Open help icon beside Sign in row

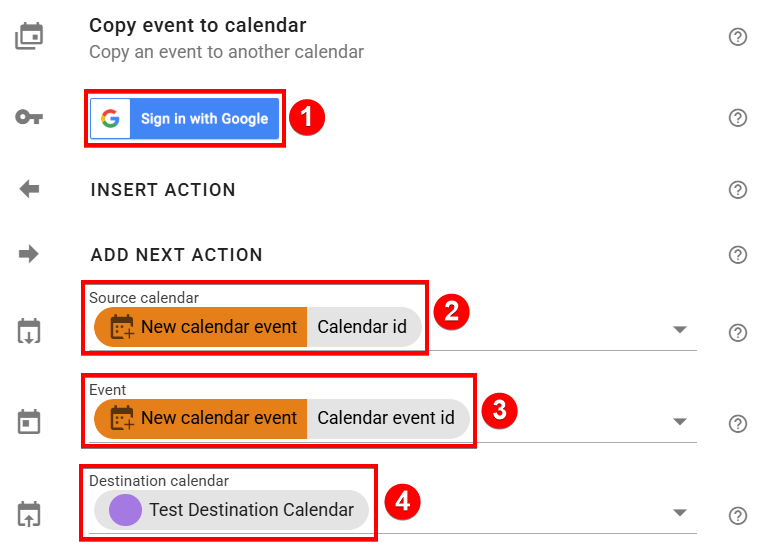point(738,118)
